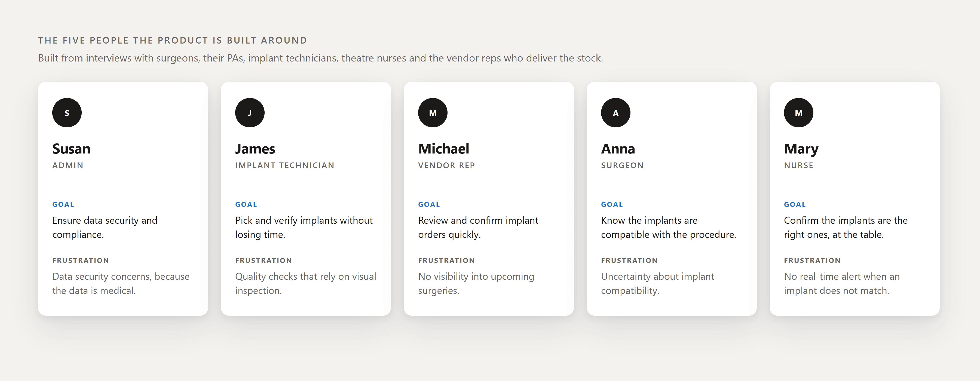This screenshot has width=980, height=381.
Task: Click 'Pick and verify implants without losing time.'
Action: [x=304, y=228]
